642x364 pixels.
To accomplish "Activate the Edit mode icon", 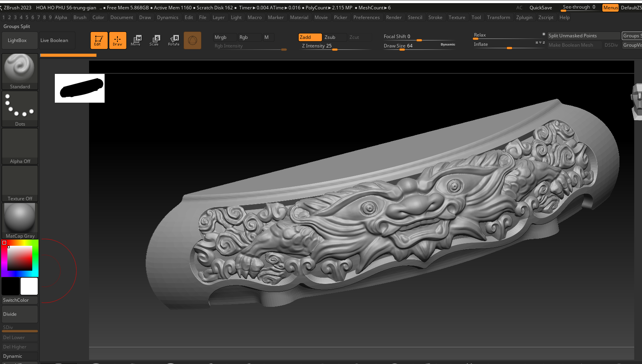I will [99, 40].
